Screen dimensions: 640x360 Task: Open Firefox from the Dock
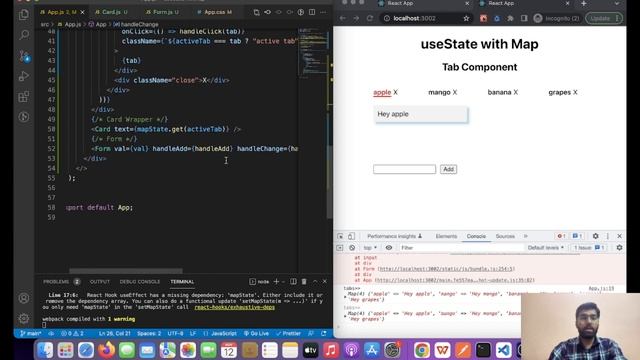(x=106, y=350)
